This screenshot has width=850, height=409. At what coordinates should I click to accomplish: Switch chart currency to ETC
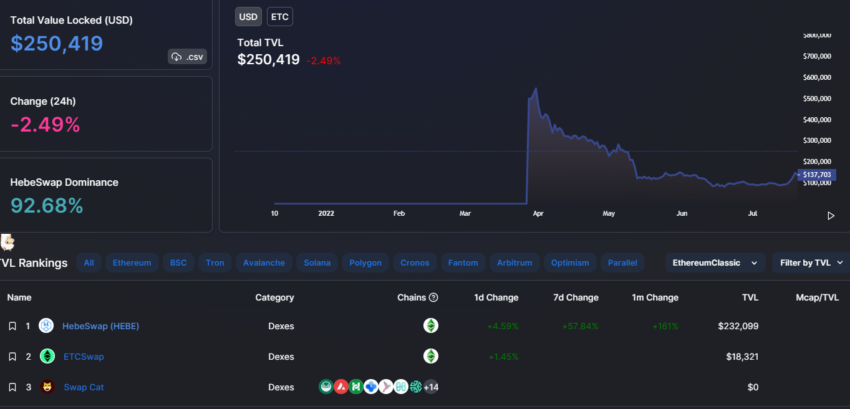pos(280,16)
